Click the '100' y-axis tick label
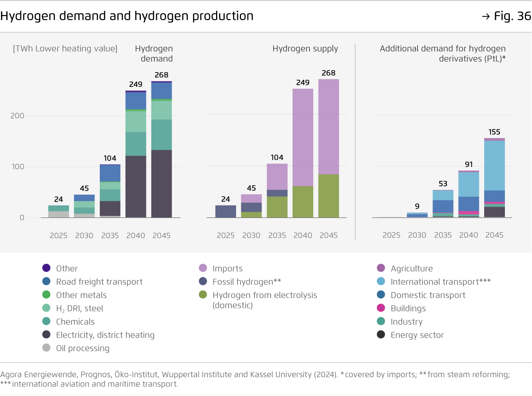This screenshot has height=396, width=532. (18, 167)
